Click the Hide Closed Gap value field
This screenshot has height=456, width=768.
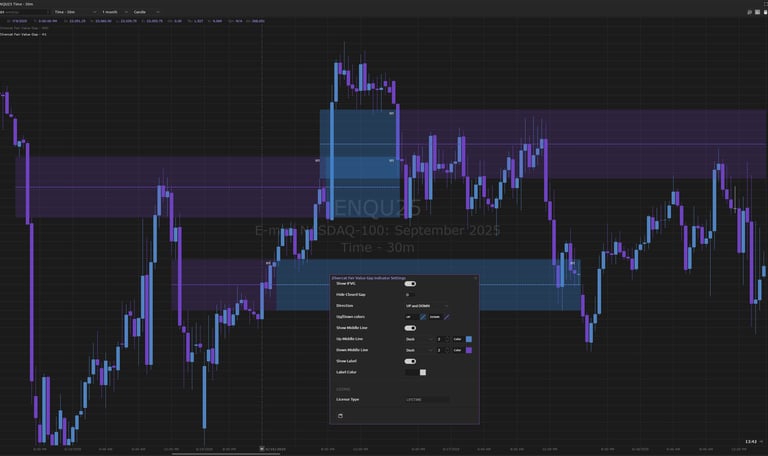410,295
